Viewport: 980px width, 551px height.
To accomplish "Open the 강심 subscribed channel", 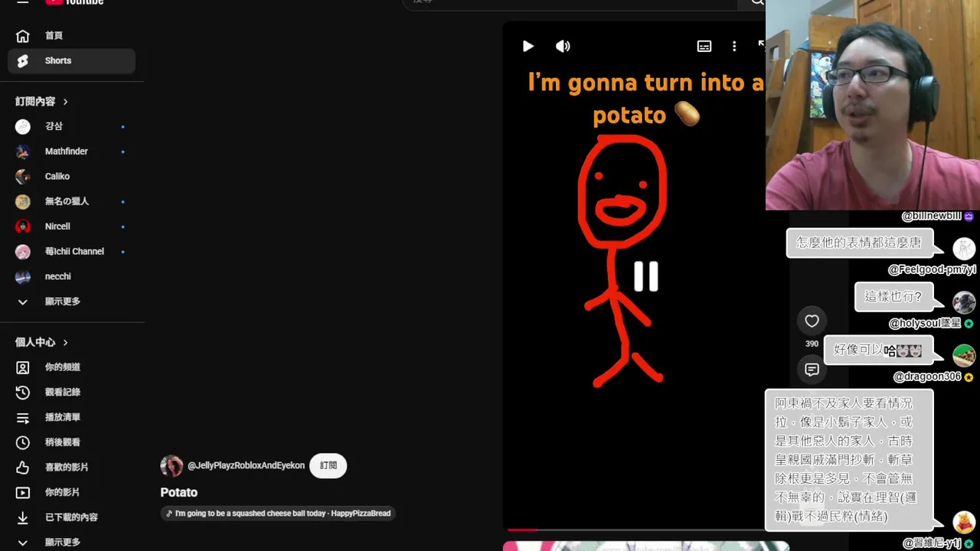I will point(71,126).
